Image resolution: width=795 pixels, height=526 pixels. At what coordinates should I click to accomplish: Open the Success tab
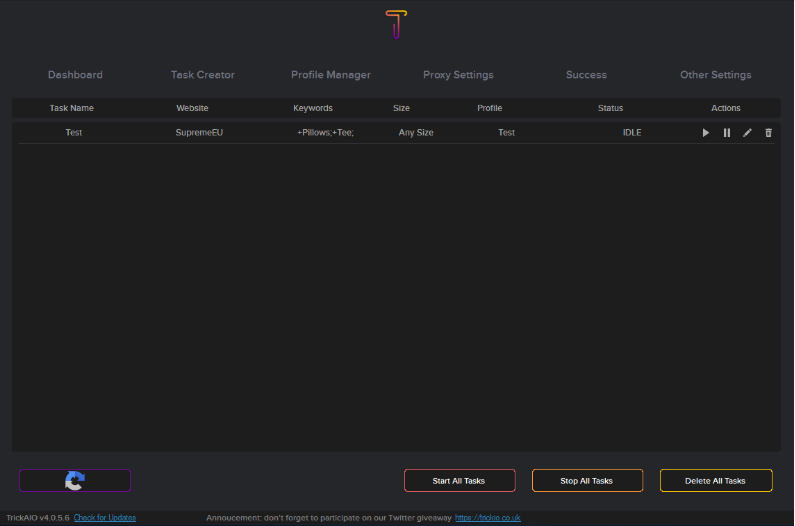[586, 75]
